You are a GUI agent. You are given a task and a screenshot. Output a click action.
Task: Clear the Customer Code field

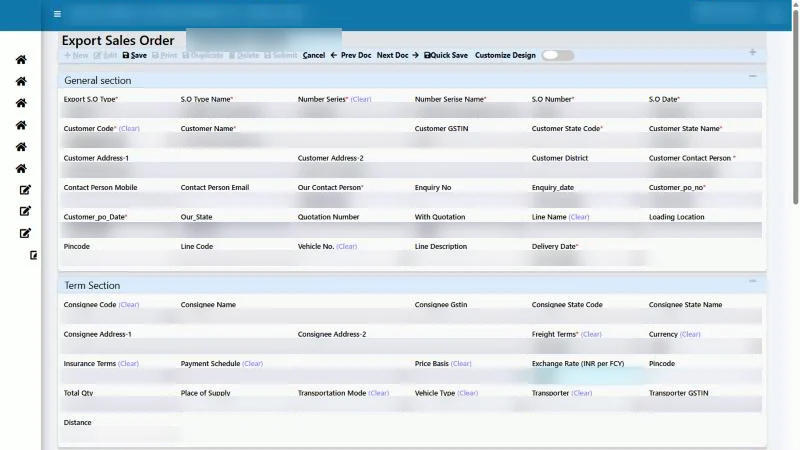(129, 129)
